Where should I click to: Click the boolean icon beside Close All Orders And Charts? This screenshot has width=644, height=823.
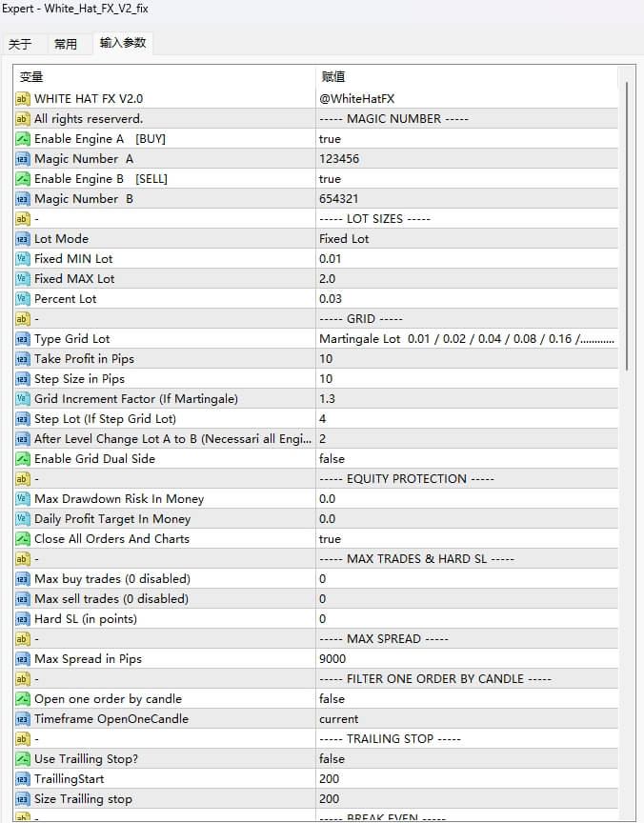tap(23, 538)
